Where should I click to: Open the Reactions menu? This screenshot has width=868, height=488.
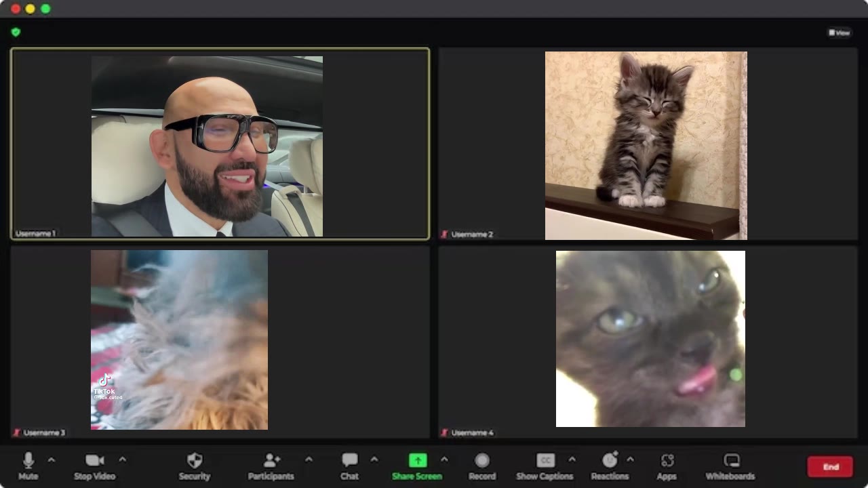(x=610, y=466)
